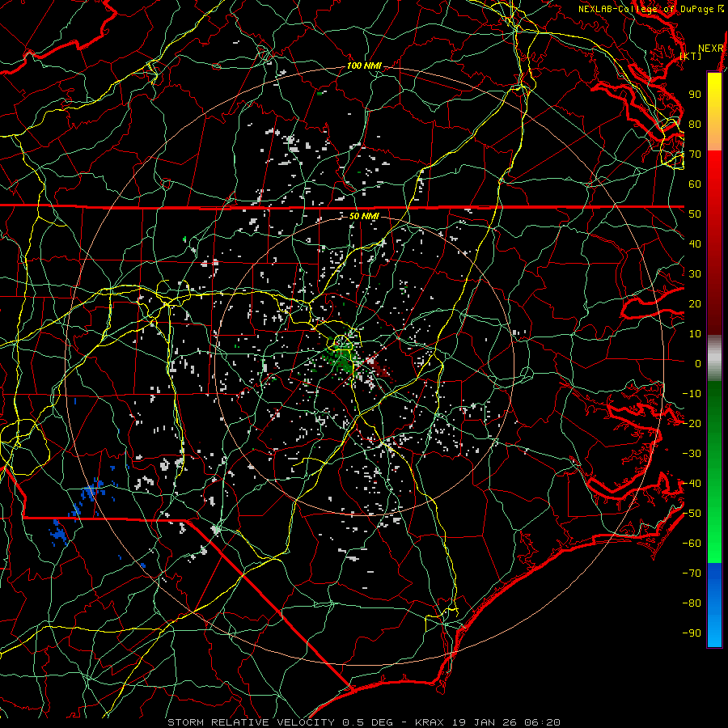Click the bright red segment of color bar
Viewport: 728px width, 728px height.
[x=714, y=167]
